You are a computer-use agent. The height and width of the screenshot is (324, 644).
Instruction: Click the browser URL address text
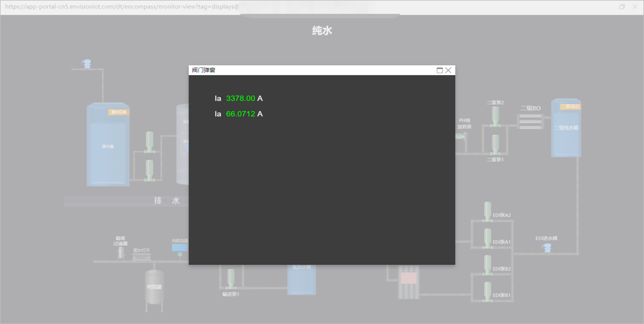tap(122, 7)
